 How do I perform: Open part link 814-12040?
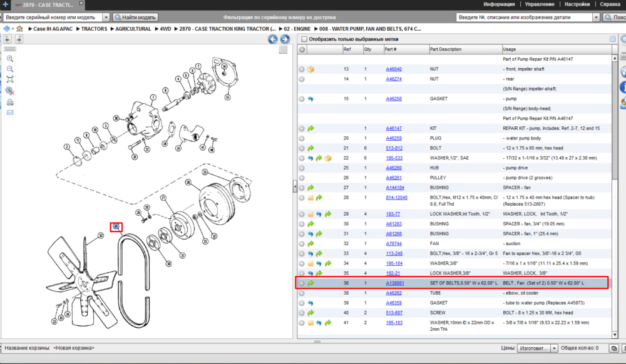click(x=396, y=198)
